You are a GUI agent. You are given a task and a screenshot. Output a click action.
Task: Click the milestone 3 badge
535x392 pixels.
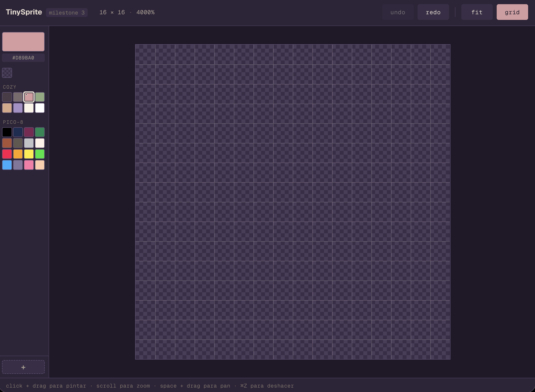click(67, 13)
